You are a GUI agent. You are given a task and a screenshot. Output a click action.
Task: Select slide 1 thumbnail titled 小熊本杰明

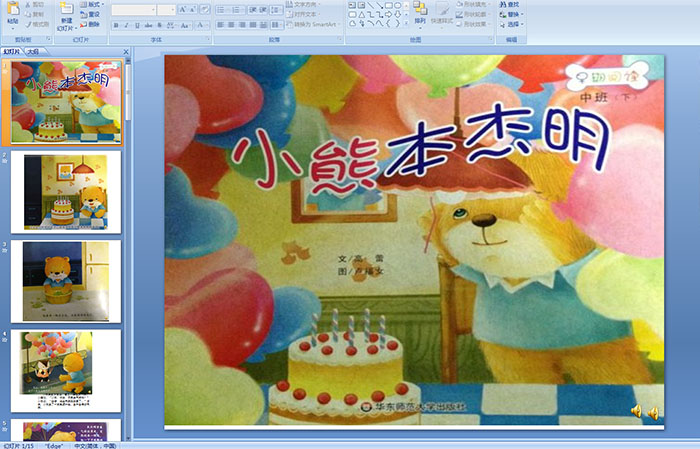pos(66,102)
